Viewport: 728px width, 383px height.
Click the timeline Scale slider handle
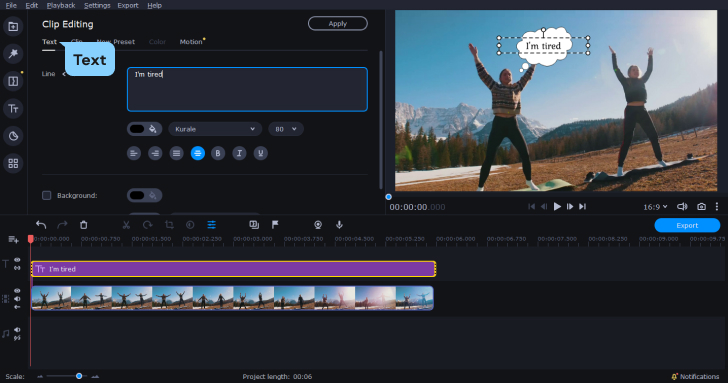79,376
